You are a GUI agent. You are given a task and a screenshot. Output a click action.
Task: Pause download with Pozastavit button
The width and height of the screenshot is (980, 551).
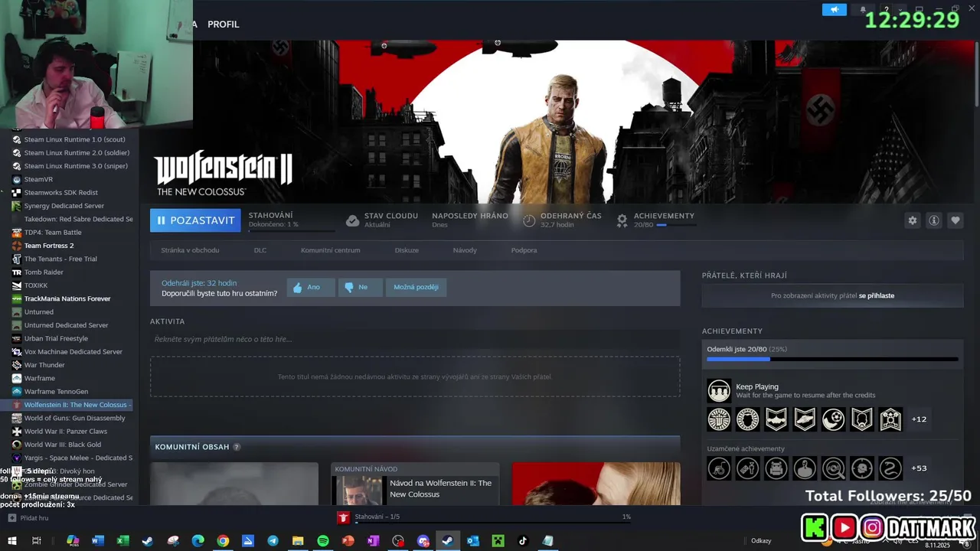tap(195, 220)
